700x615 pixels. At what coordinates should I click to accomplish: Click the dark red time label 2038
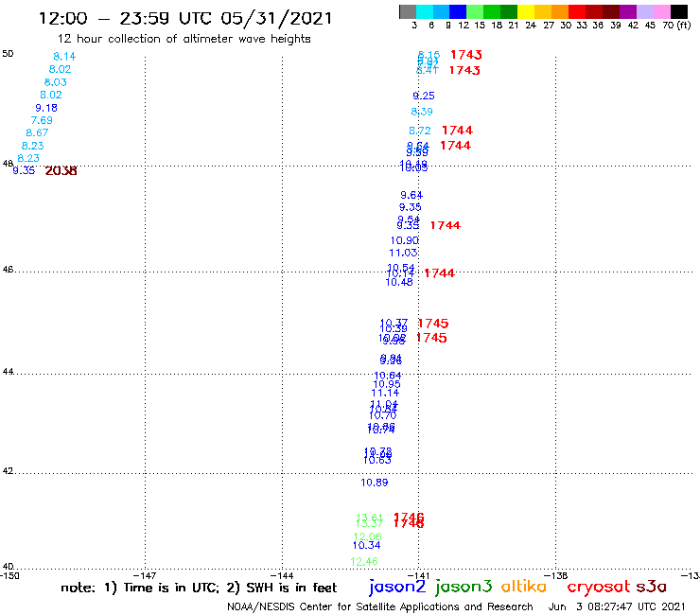pos(61,170)
